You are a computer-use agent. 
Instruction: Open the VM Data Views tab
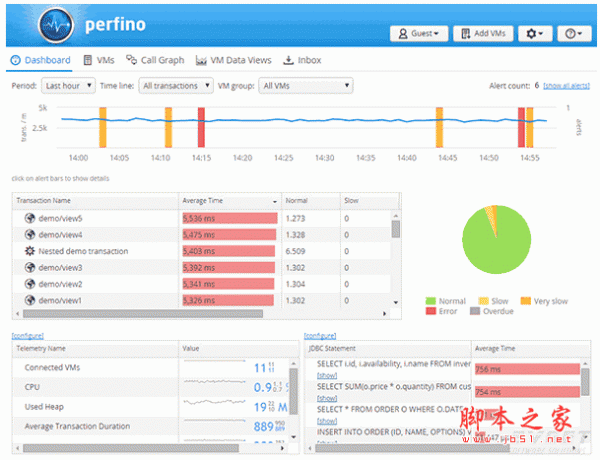[x=233, y=60]
